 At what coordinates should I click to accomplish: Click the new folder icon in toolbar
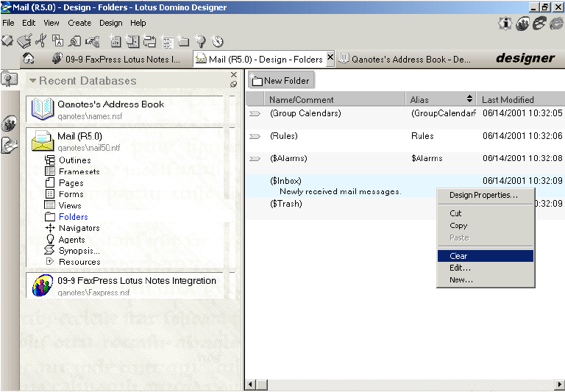(183, 41)
